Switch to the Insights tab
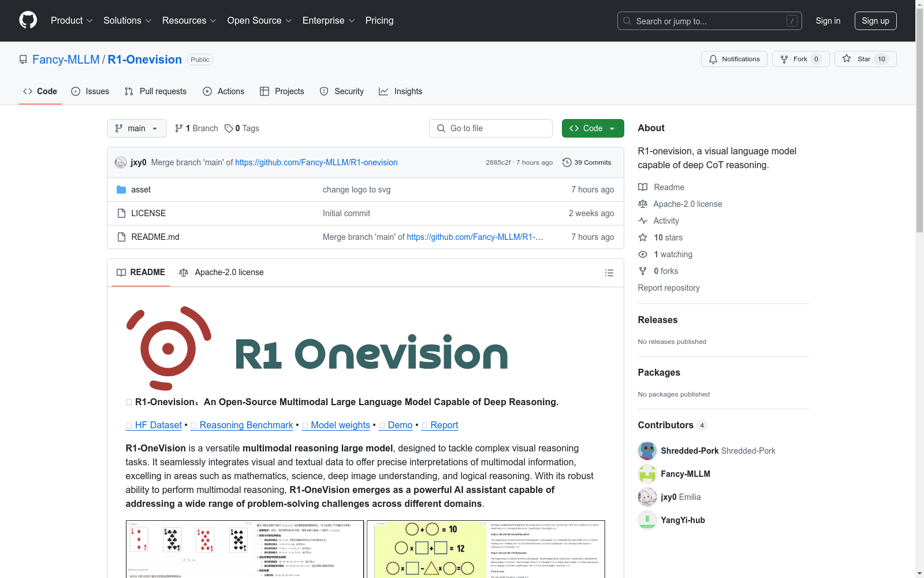924x578 pixels. coord(401,91)
